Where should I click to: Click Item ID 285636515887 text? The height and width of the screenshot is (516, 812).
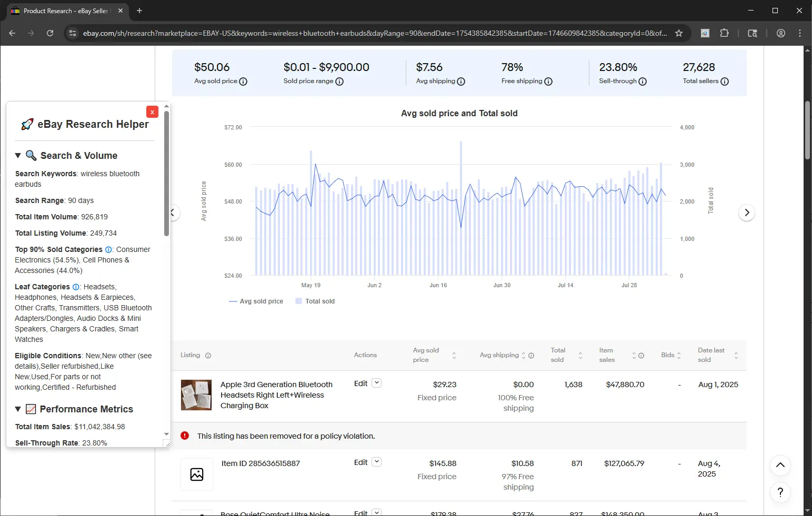tap(260, 463)
